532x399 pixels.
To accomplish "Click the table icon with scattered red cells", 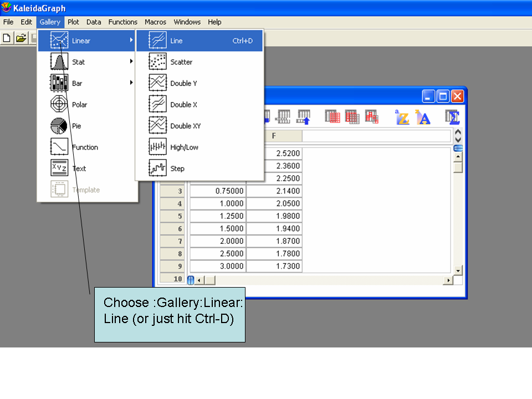I will pos(372,117).
